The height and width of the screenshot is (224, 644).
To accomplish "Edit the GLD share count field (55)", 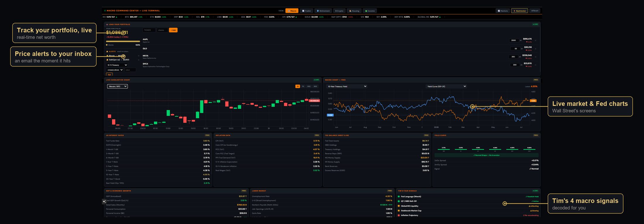I will tap(515, 49).
